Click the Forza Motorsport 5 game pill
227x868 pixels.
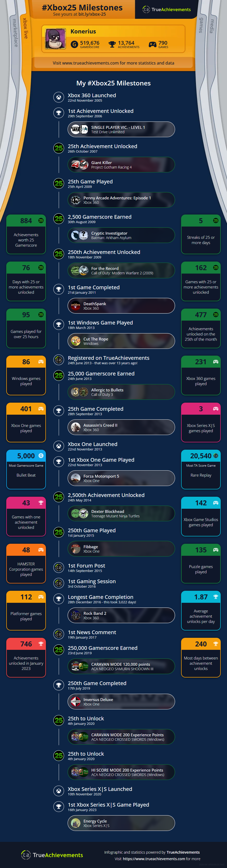pos(121,478)
